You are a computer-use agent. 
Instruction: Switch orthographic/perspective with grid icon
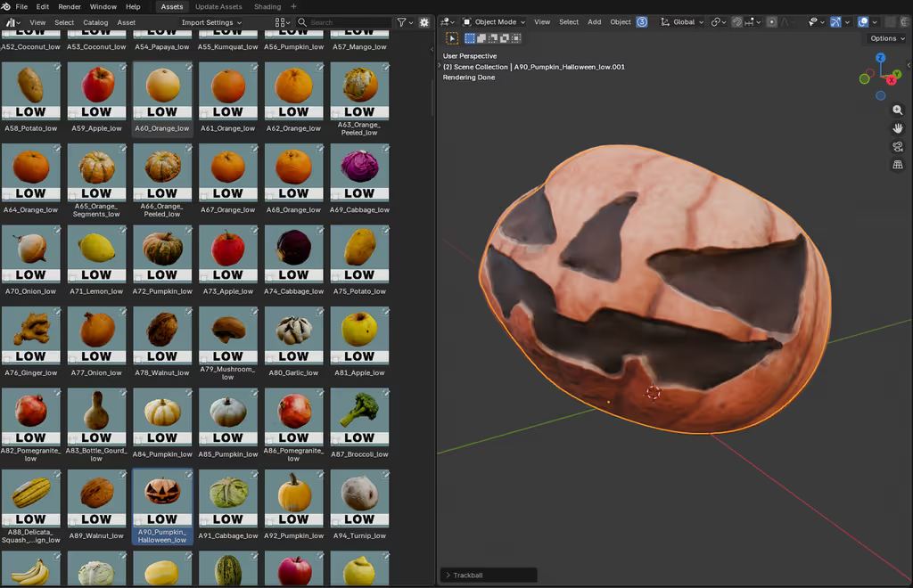point(898,165)
